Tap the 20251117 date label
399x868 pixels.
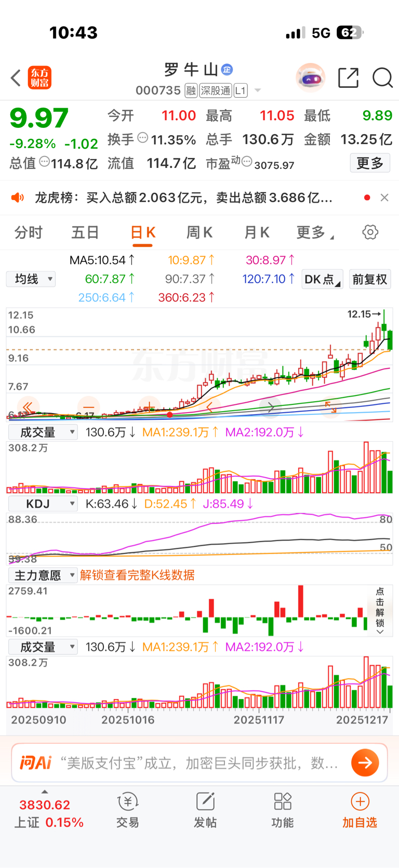[x=259, y=720]
